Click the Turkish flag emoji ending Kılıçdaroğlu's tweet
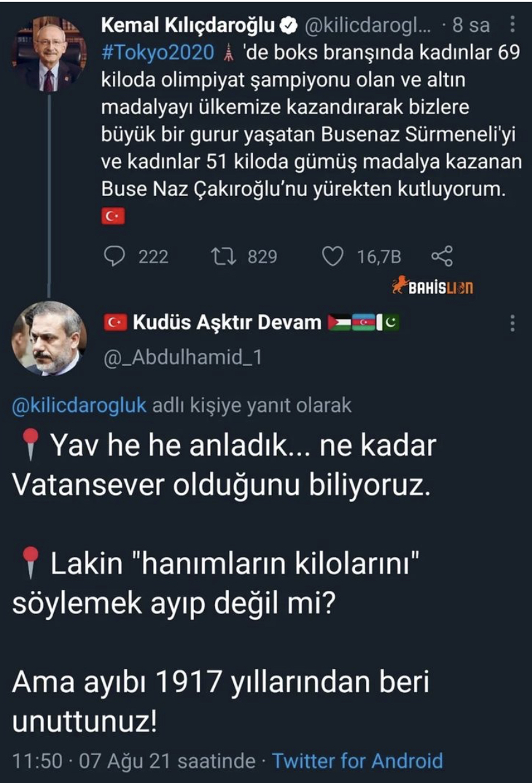This screenshot has height=783, width=532. (114, 216)
